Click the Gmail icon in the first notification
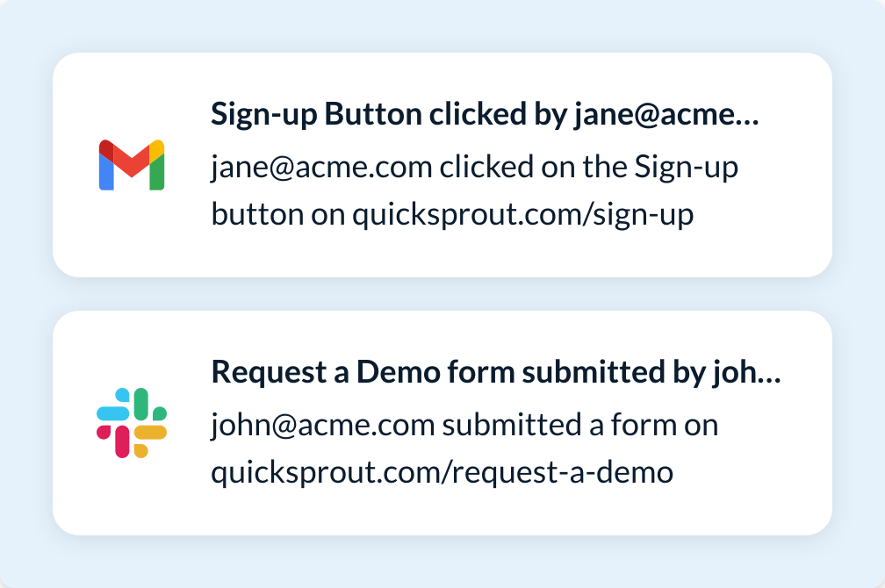Viewport: 885px width, 588px height. (132, 165)
